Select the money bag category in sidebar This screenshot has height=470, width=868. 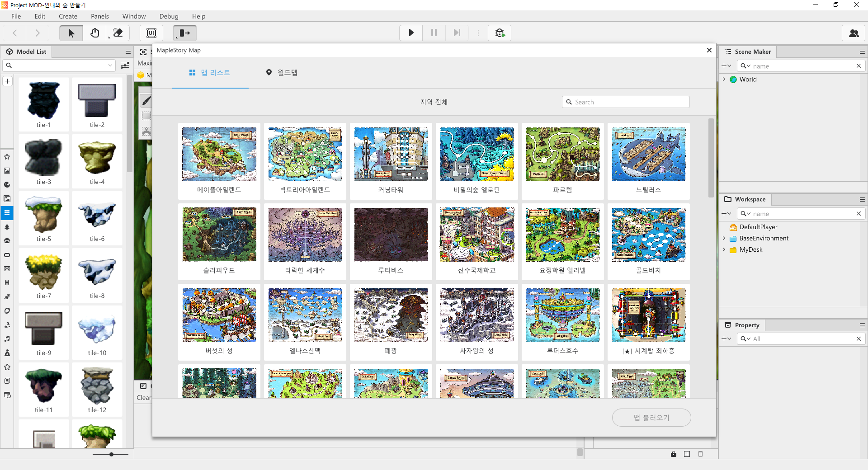(x=7, y=353)
